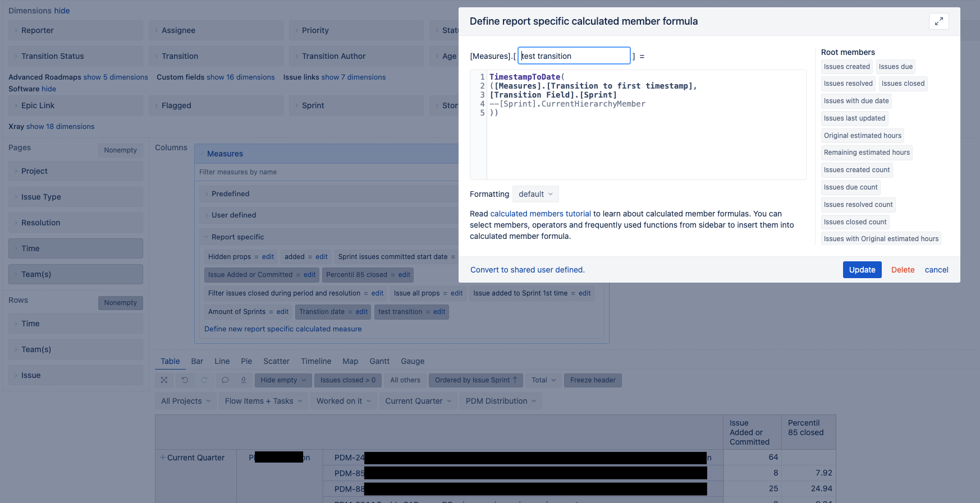Insert the Issues resolved count root member

point(858,205)
